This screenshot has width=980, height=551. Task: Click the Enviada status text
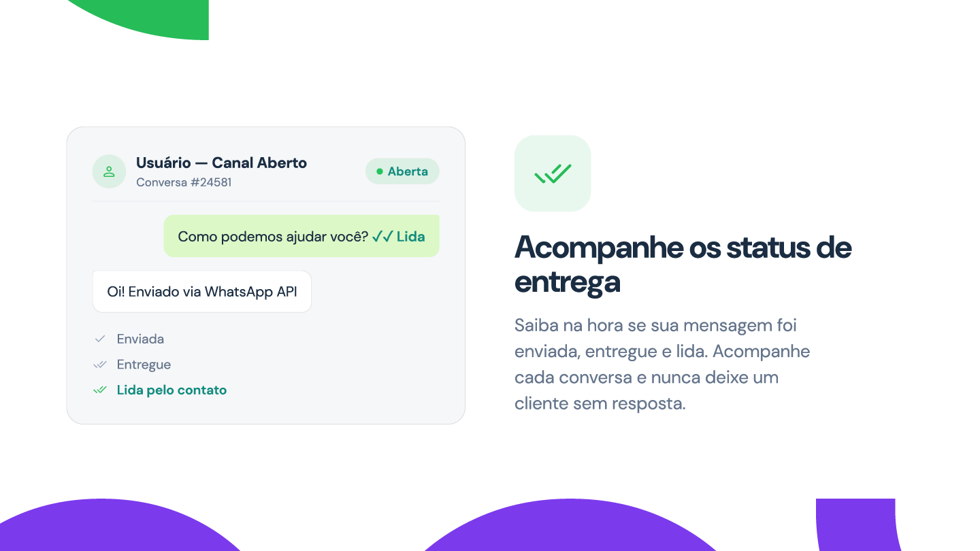140,339
